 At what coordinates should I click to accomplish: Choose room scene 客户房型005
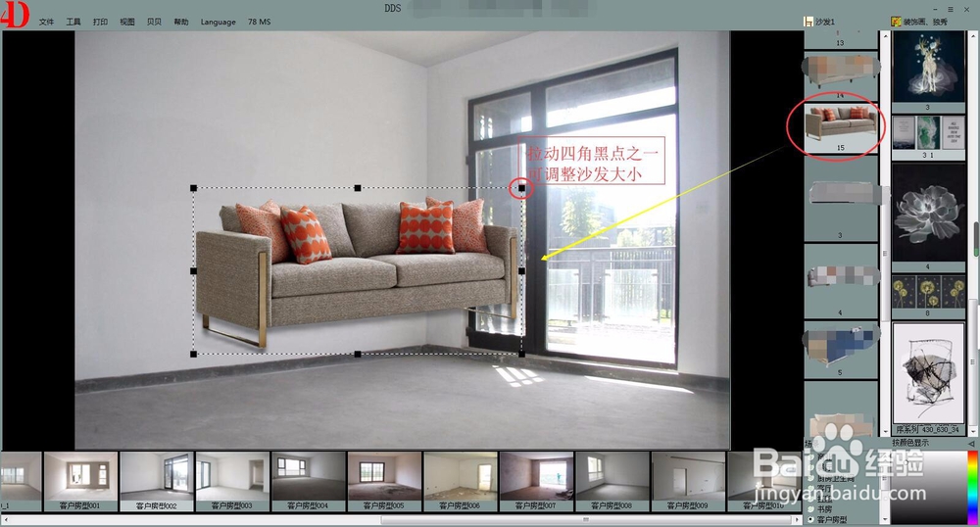tap(384, 481)
